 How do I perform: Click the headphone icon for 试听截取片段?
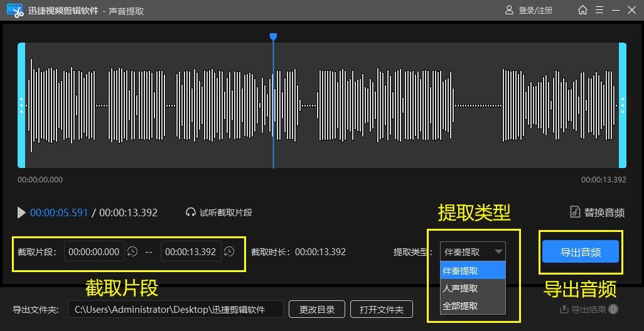click(x=191, y=213)
